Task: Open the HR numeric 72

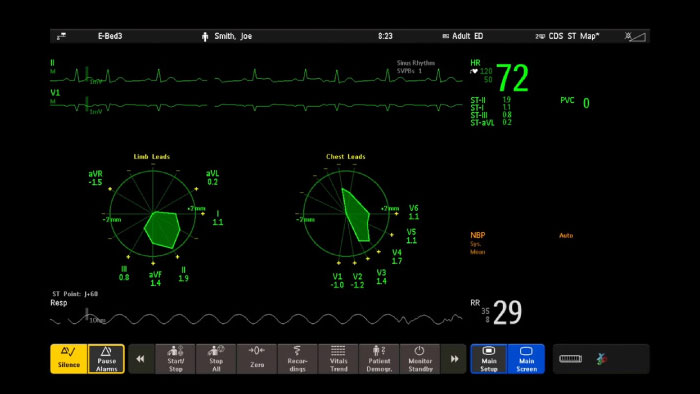Action: pyautogui.click(x=512, y=78)
